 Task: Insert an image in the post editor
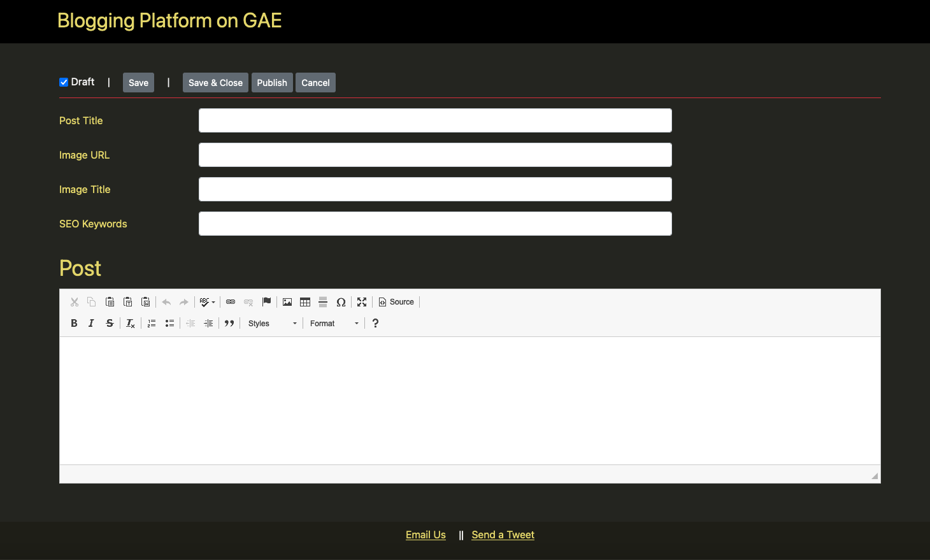coord(287,301)
